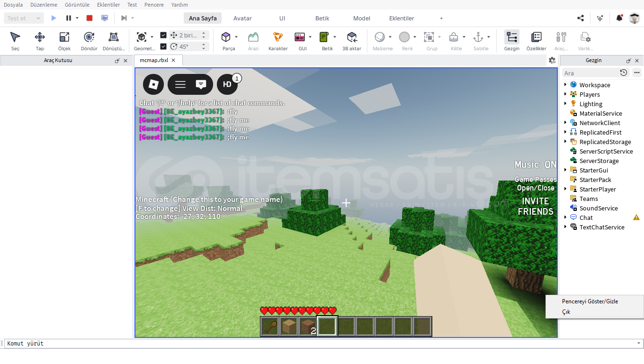Click the Chat warning triangle icon
The image size is (644, 364).
pos(636,218)
